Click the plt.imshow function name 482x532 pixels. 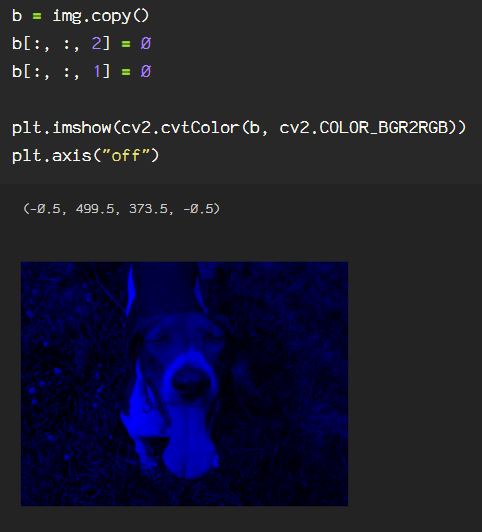click(61, 128)
